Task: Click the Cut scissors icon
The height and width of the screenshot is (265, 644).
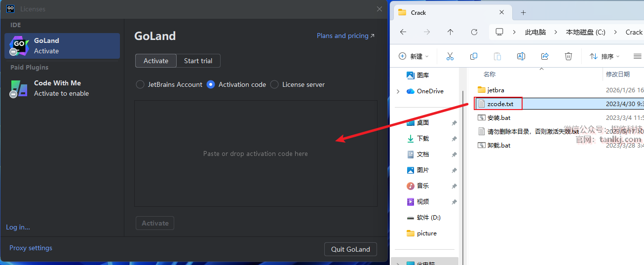Action: pyautogui.click(x=450, y=56)
